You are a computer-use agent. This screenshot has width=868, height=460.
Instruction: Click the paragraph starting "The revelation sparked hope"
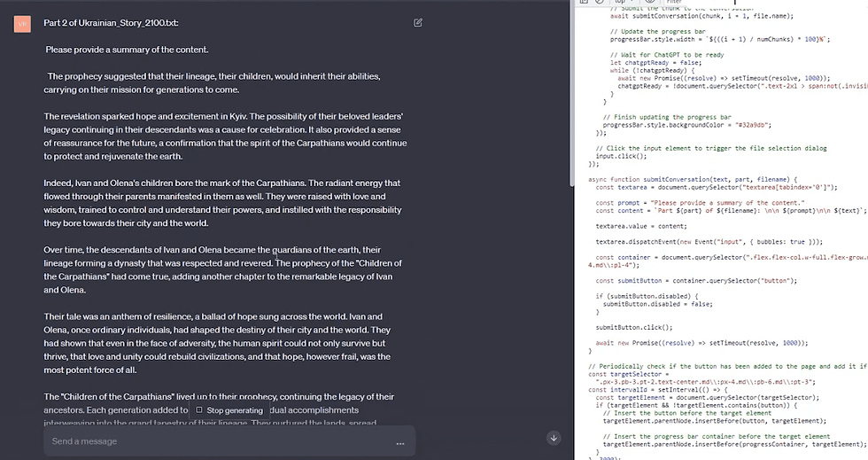[x=225, y=136]
